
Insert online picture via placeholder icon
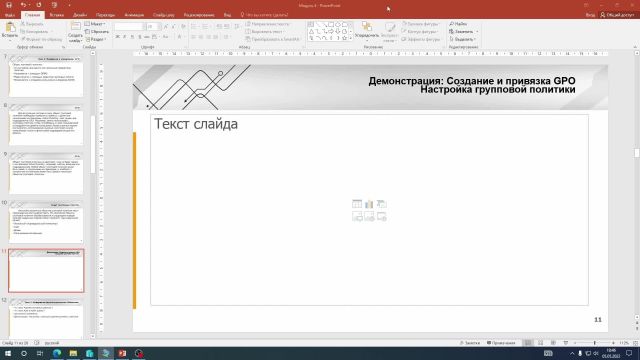(369, 216)
